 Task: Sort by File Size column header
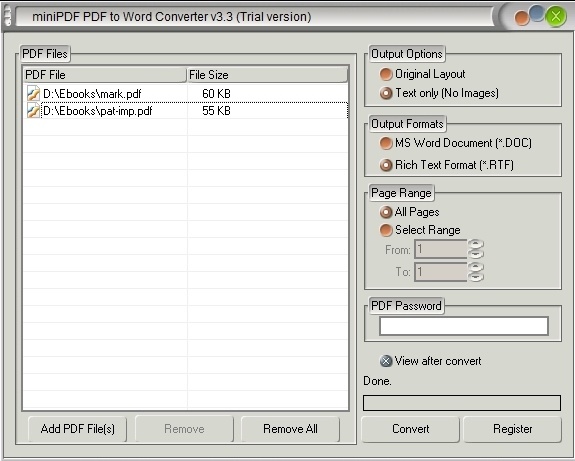point(267,75)
